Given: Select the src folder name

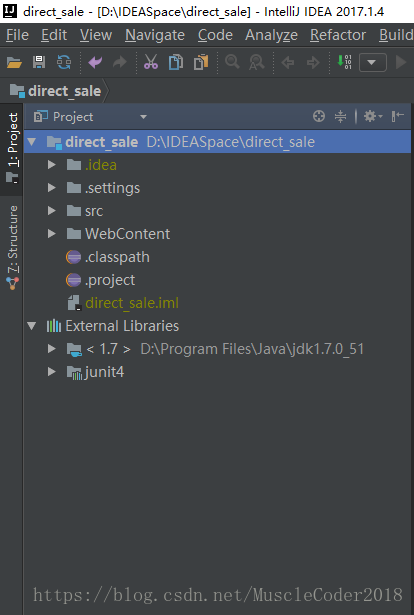Looking at the screenshot, I should [x=94, y=211].
